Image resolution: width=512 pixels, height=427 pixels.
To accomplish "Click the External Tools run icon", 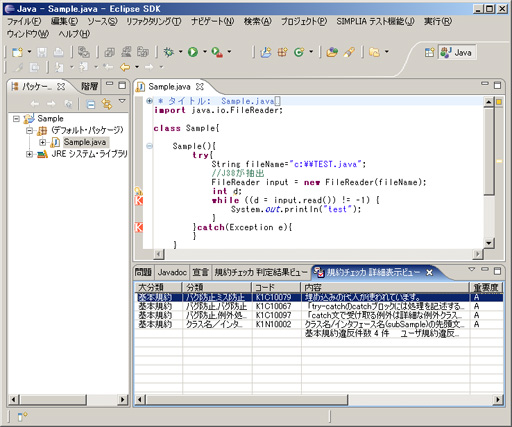I will coord(217,52).
